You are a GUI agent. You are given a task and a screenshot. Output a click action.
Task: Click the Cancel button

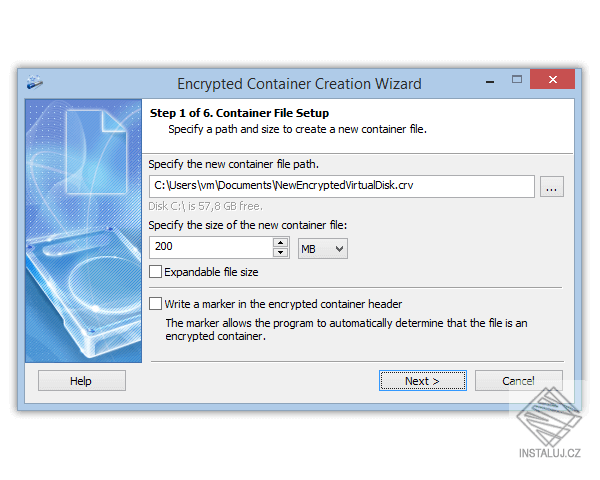(518, 380)
